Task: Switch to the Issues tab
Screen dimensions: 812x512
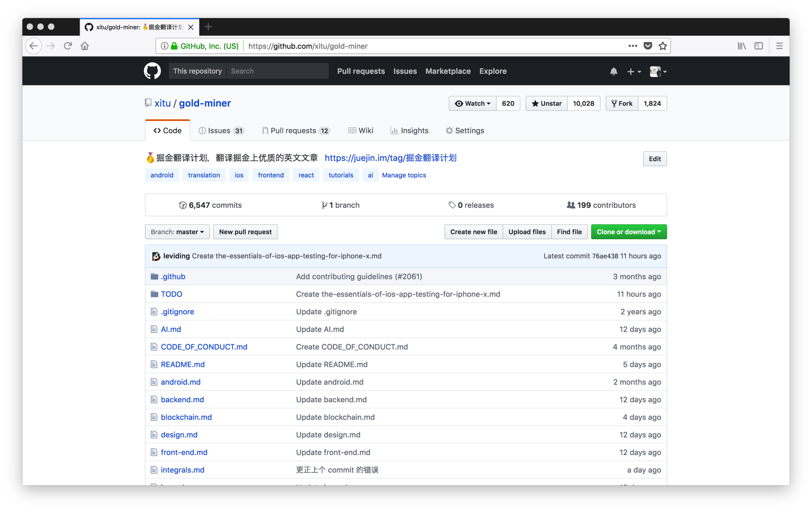Action: click(x=221, y=130)
